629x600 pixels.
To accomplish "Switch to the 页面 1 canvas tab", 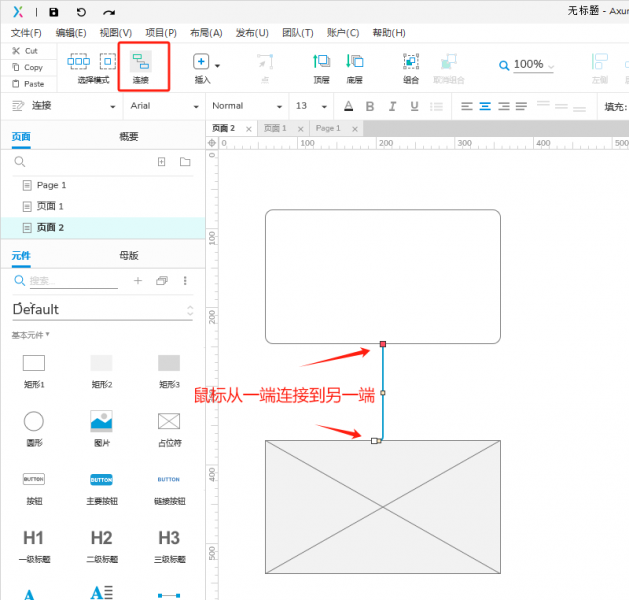I will [x=275, y=128].
